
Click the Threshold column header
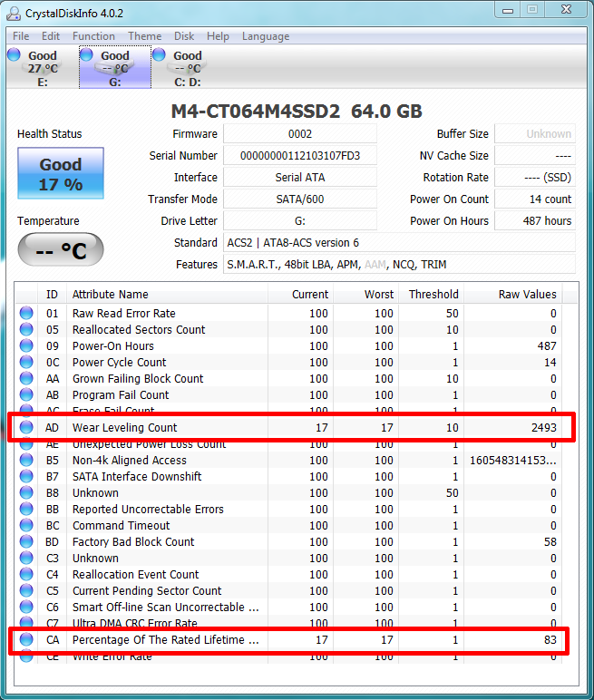(431, 294)
